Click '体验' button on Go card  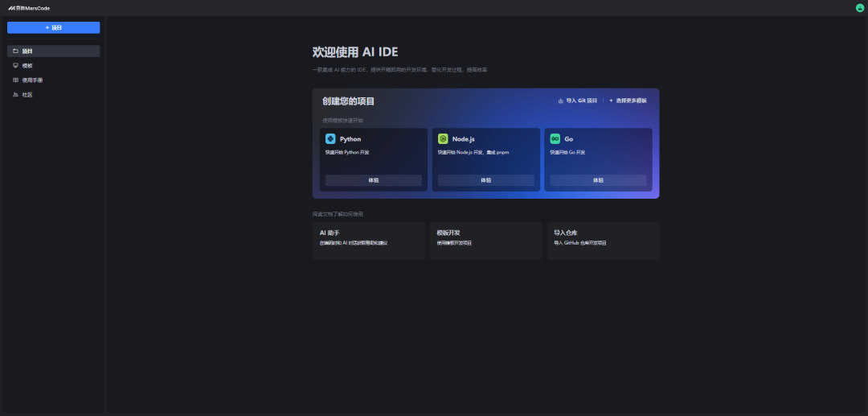click(599, 180)
